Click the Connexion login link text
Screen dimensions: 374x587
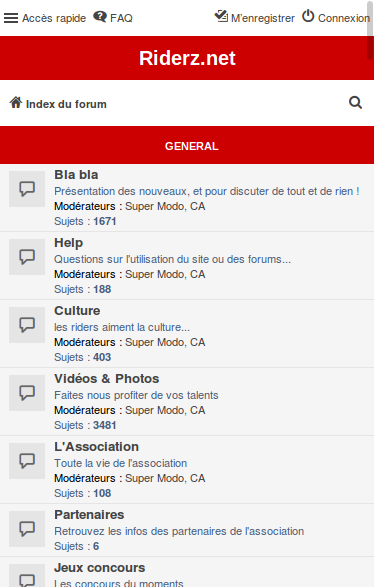point(344,18)
